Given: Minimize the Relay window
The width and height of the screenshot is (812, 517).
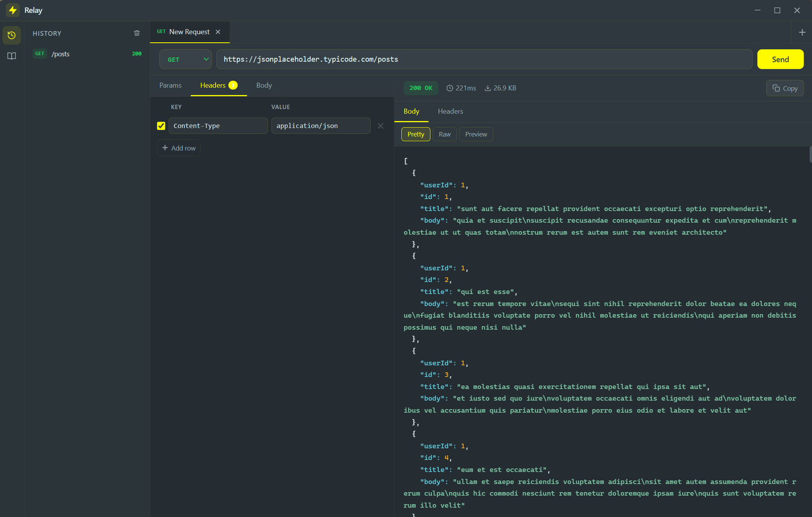Looking at the screenshot, I should (758, 10).
